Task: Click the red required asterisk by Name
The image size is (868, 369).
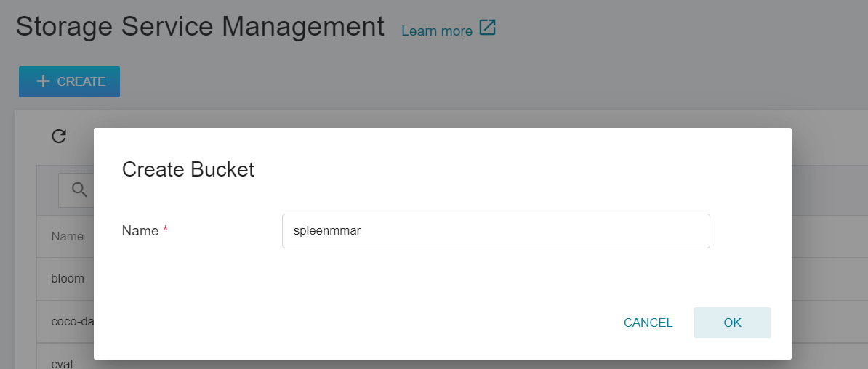Action: pyautogui.click(x=165, y=230)
